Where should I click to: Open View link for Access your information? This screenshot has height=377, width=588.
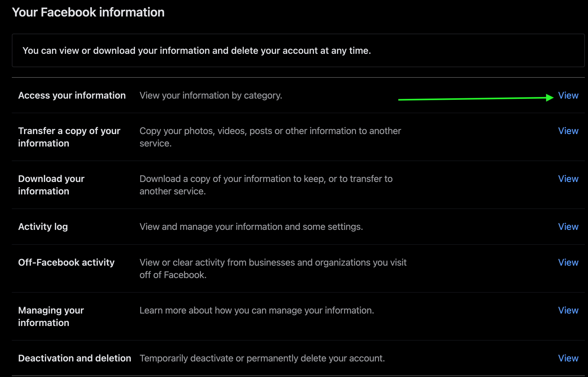click(x=568, y=95)
